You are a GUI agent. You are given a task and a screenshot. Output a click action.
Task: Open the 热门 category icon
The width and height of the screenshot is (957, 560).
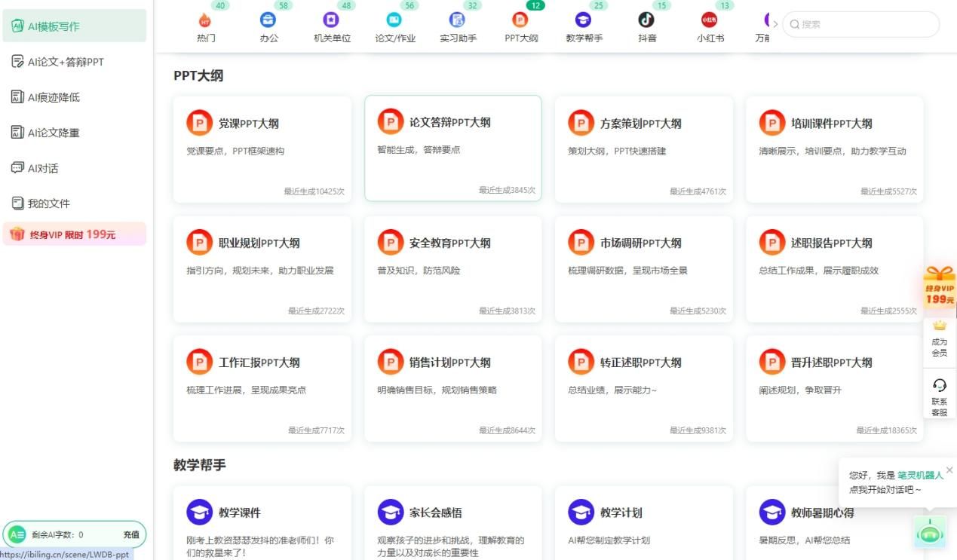click(206, 20)
